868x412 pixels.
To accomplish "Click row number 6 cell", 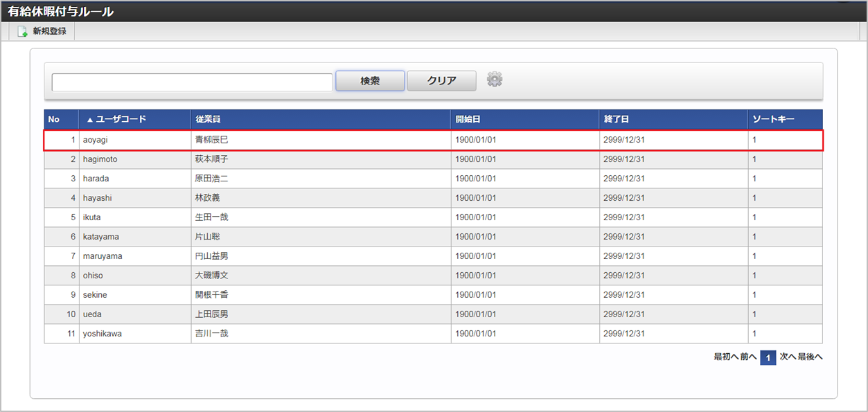I will 62,237.
